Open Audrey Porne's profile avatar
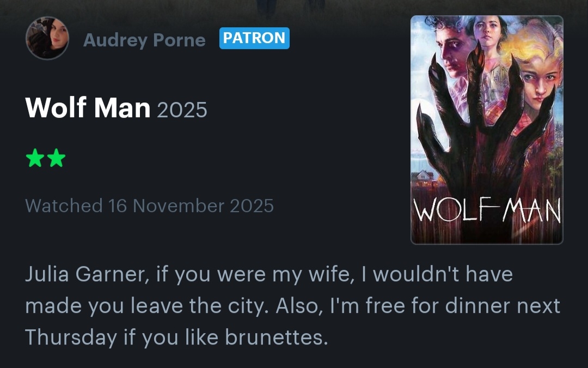This screenshot has height=368, width=588. (x=47, y=38)
